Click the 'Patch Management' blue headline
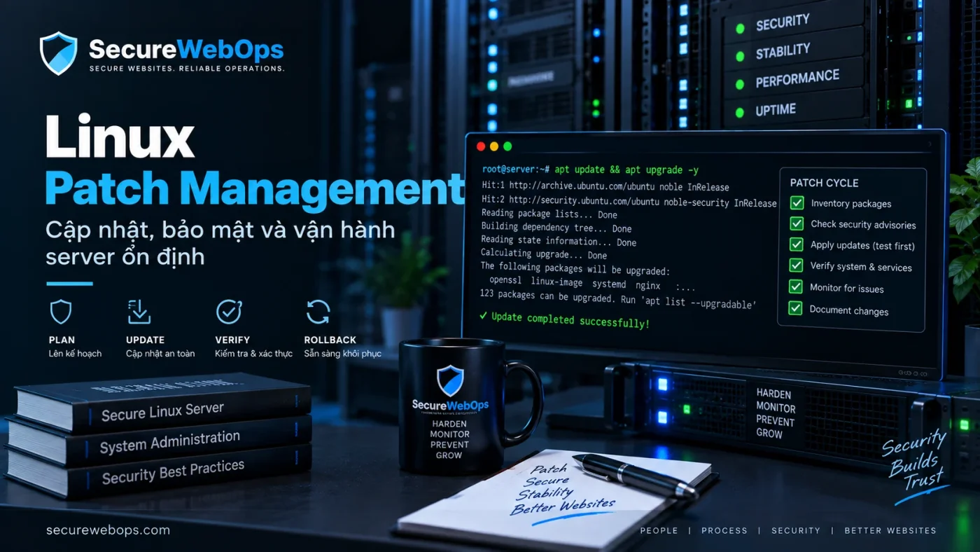 [255, 189]
